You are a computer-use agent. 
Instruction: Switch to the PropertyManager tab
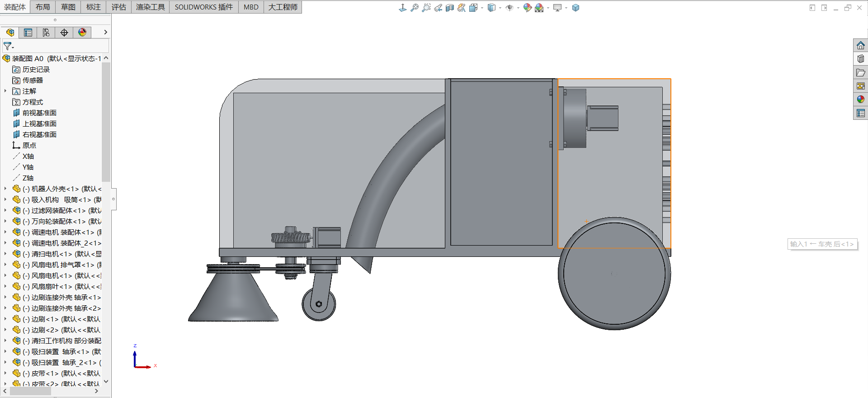[x=28, y=33]
